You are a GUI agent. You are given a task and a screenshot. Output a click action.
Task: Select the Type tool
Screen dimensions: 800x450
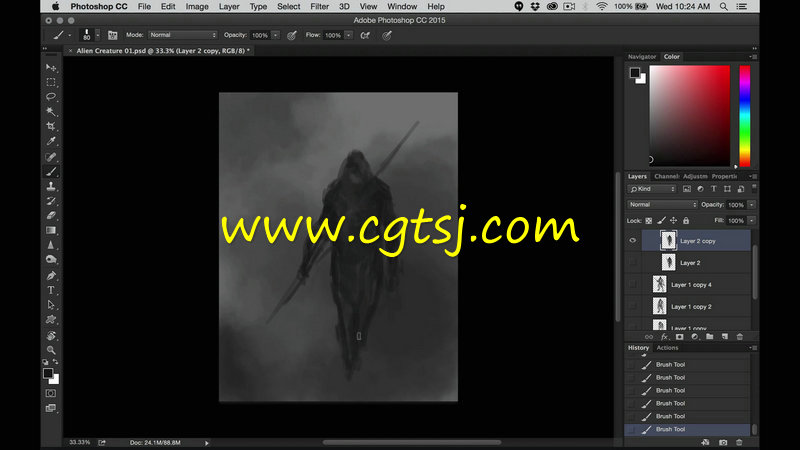(51, 290)
